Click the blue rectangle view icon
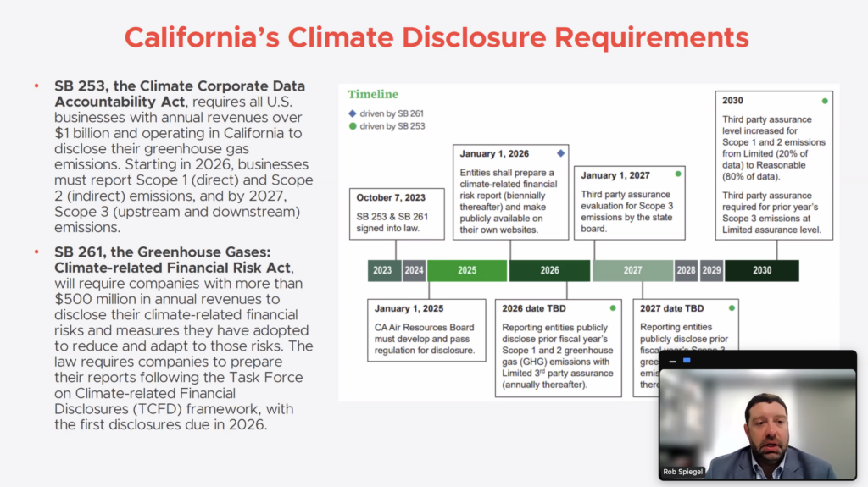Viewport: 868px width, 487px height. click(x=687, y=361)
